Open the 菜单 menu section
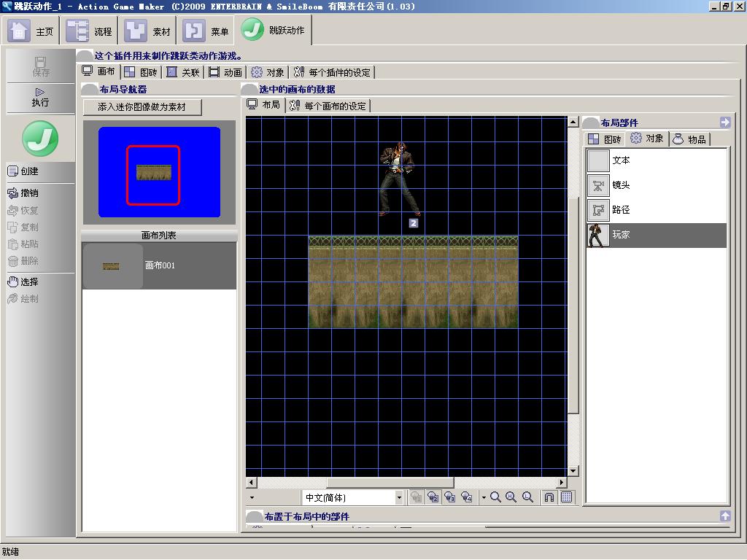 click(205, 31)
